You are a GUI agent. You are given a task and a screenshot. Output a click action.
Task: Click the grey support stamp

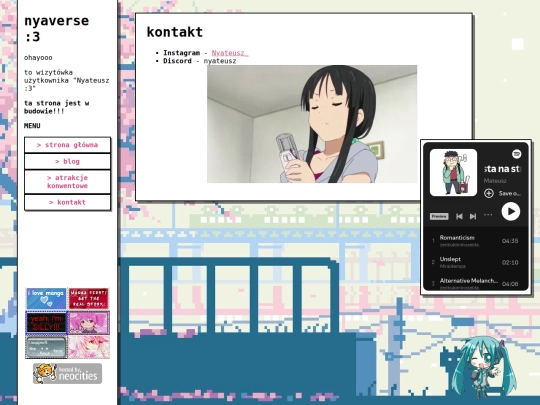click(x=46, y=347)
